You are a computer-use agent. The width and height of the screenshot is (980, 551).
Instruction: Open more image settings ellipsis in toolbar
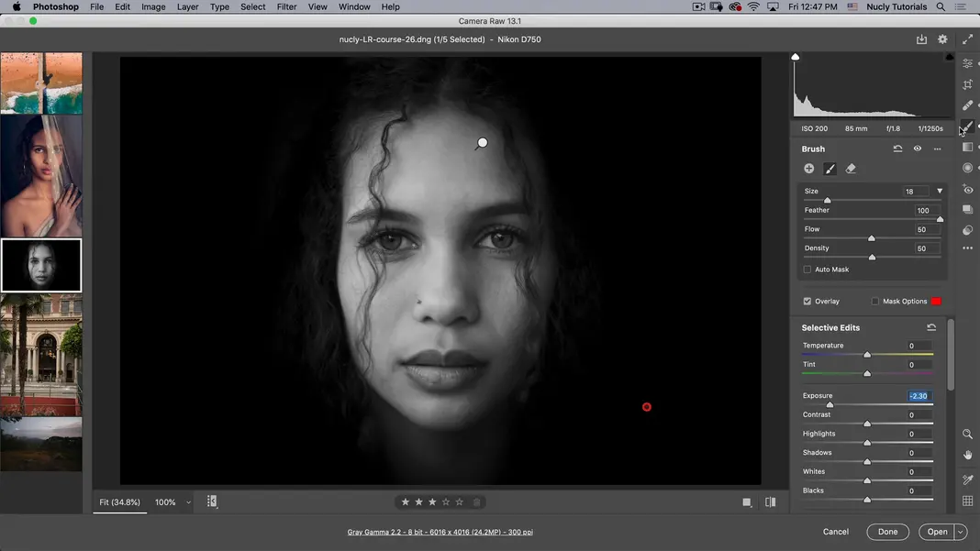point(967,248)
